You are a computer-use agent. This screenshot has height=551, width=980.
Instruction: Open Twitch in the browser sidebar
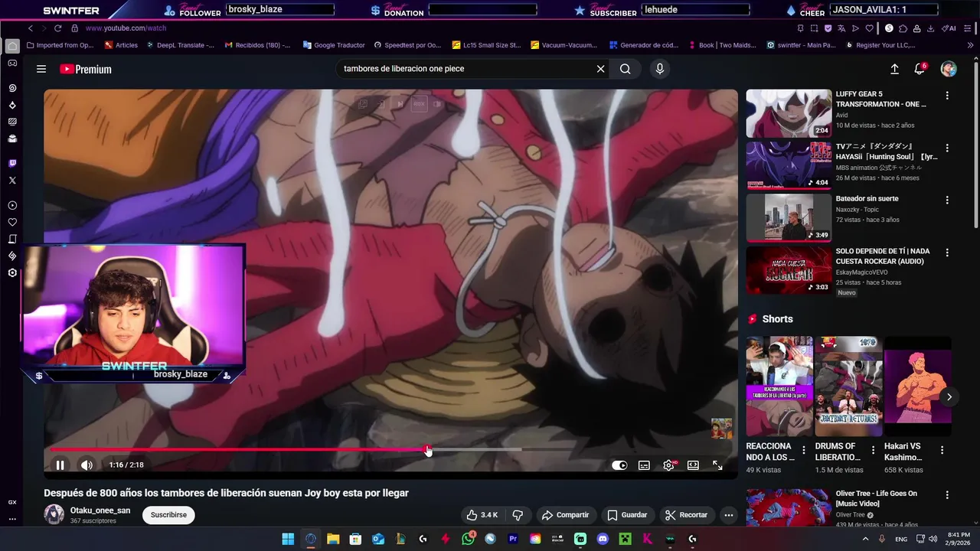click(12, 163)
